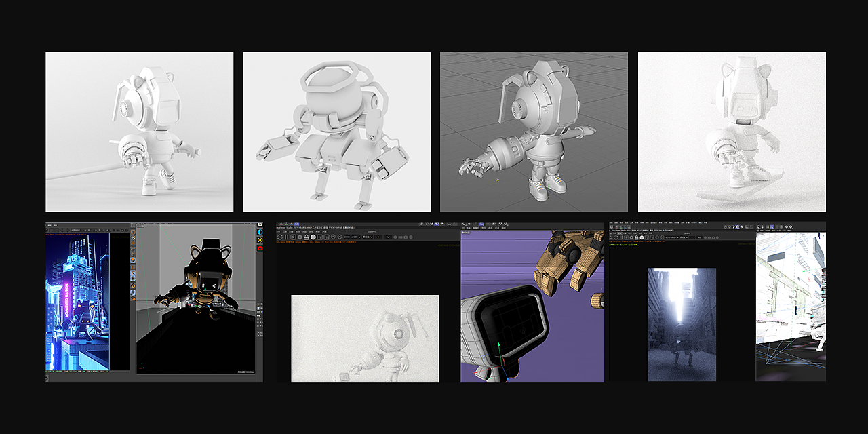Restart render in the alley Live Viewer
Screen dimensions: 868x434
tap(616, 237)
